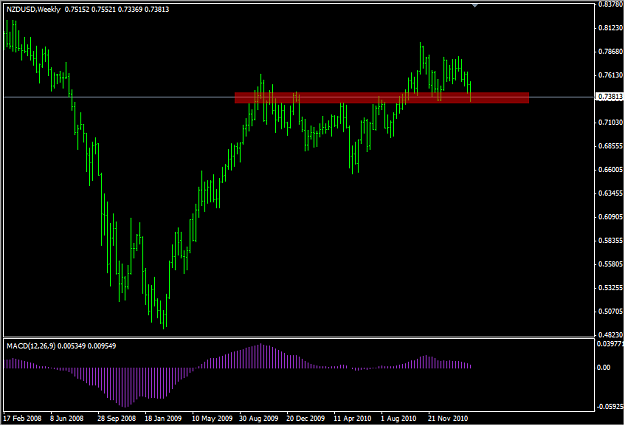Click the 0.50705 price scale label

tap(610, 311)
